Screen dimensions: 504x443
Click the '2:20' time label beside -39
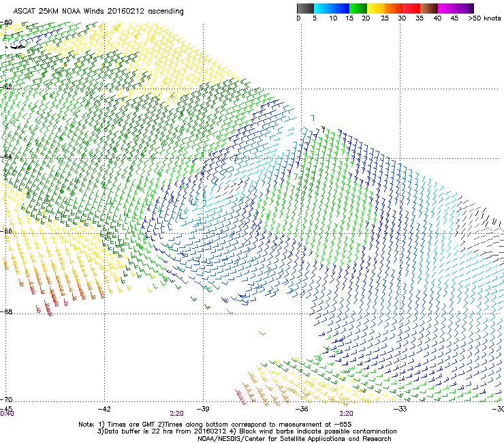pyautogui.click(x=177, y=414)
